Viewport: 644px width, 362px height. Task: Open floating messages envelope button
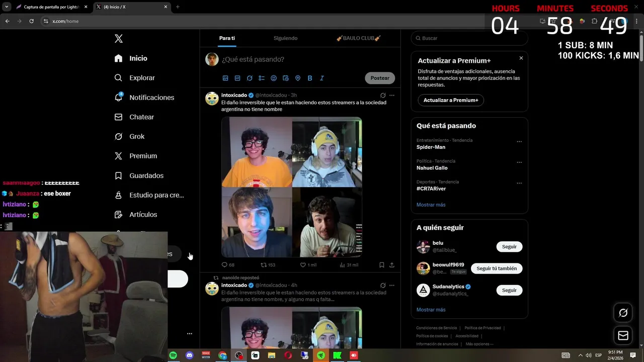(623, 335)
